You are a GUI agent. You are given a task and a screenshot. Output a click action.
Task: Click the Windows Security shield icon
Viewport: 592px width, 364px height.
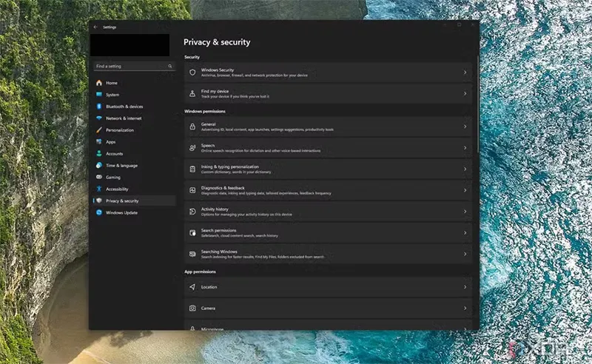click(192, 73)
